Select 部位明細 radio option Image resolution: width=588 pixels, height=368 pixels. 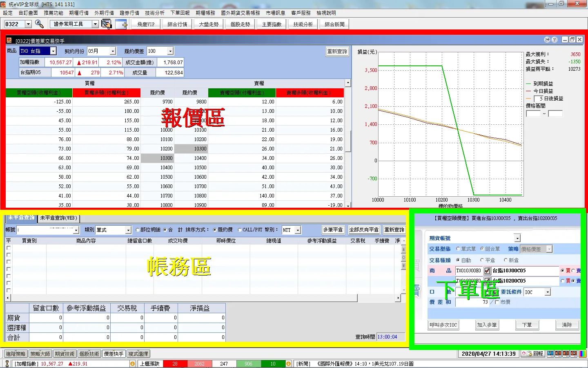(138, 230)
